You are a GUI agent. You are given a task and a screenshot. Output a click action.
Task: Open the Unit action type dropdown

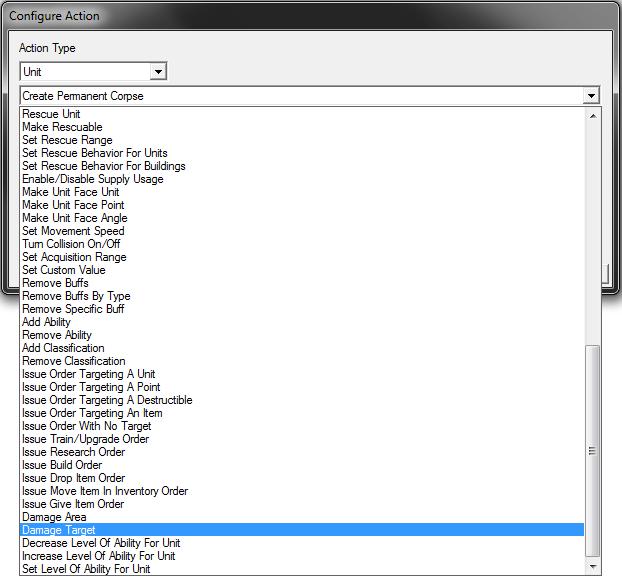click(158, 72)
